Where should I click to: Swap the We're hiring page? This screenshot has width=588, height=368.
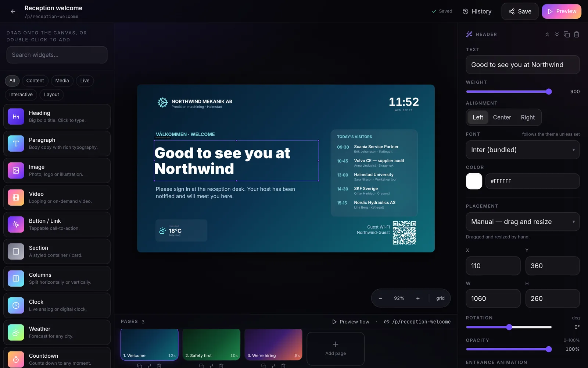[273, 365]
